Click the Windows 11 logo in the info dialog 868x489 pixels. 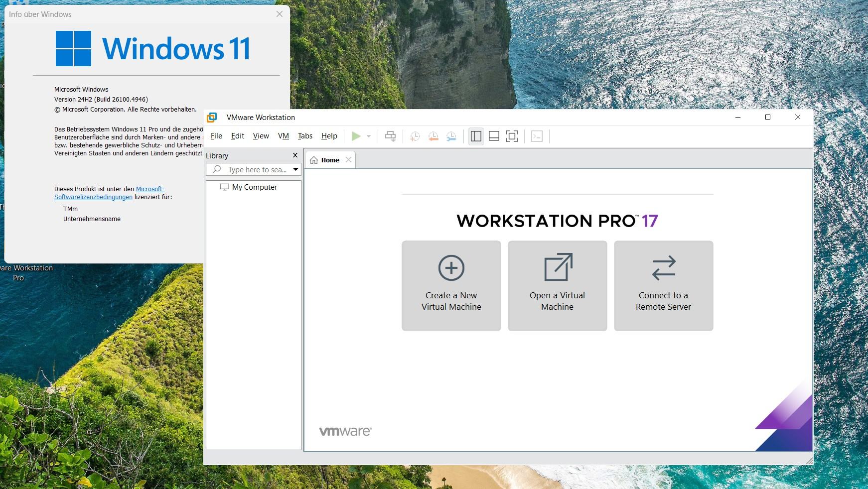(152, 48)
